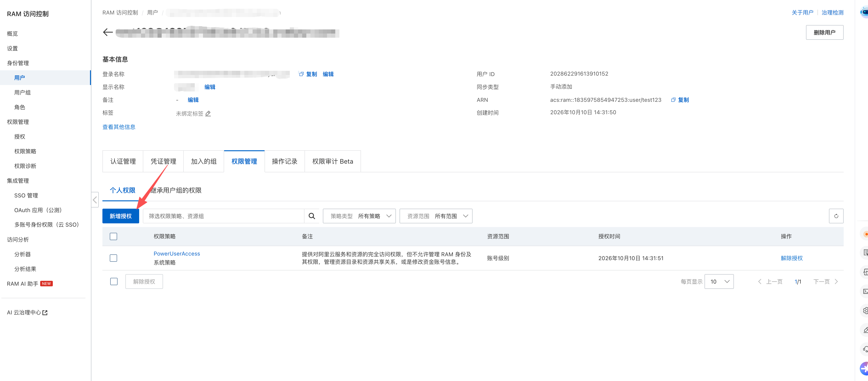Switch to the 认证管理 tab
Screen dimensions: 868x381
pyautogui.click(x=123, y=162)
